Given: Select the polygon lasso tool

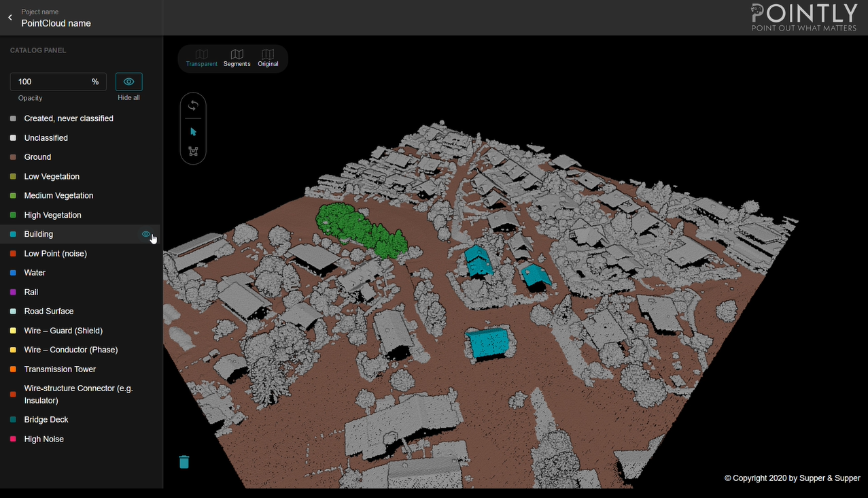Looking at the screenshot, I should point(193,152).
